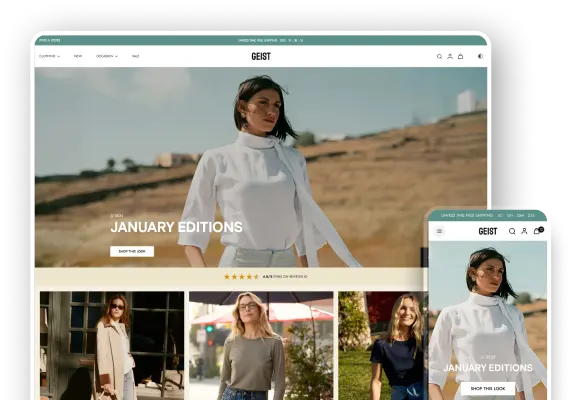Open the beige trench coat product image
582x400 pixels.
[x=112, y=345]
